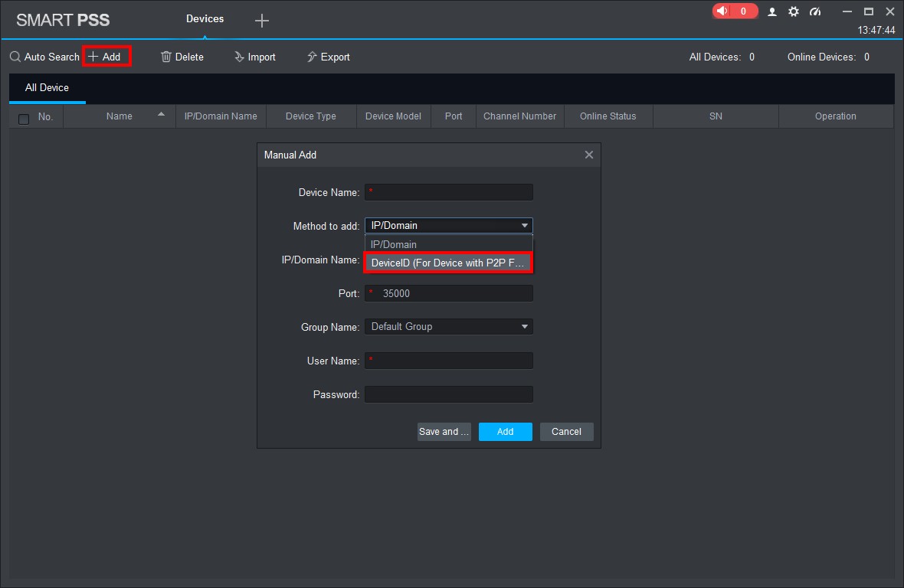Open the settings gear icon
This screenshot has height=588, width=904.
click(x=794, y=11)
